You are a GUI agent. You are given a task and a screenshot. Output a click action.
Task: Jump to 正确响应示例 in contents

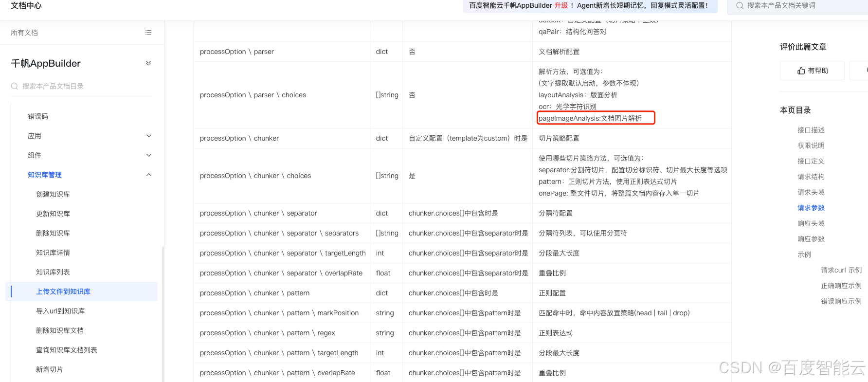tap(841, 286)
